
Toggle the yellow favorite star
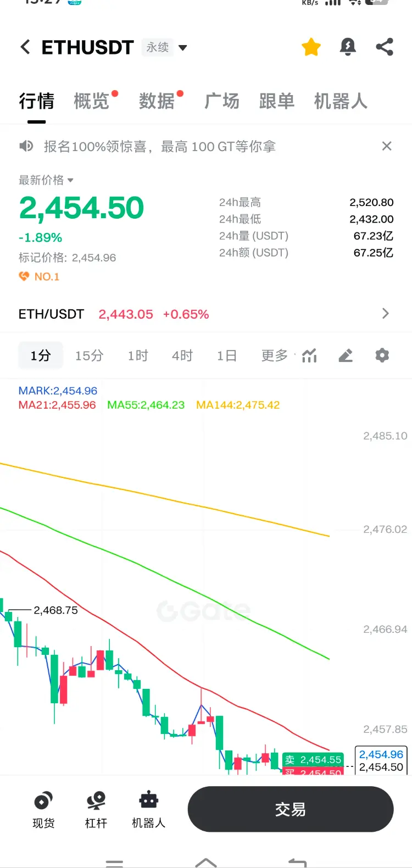[x=311, y=47]
